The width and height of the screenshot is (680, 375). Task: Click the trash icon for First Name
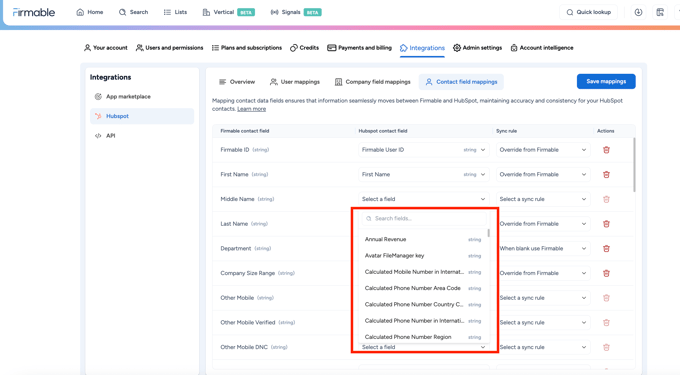606,174
